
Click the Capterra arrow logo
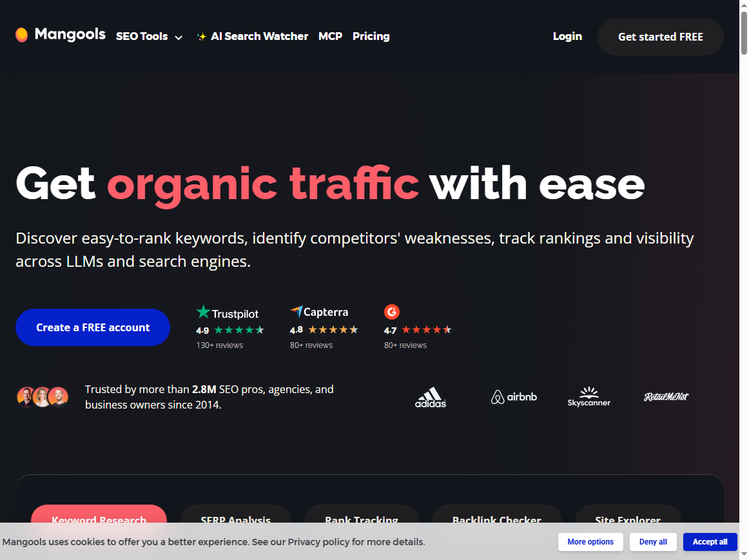(x=297, y=311)
